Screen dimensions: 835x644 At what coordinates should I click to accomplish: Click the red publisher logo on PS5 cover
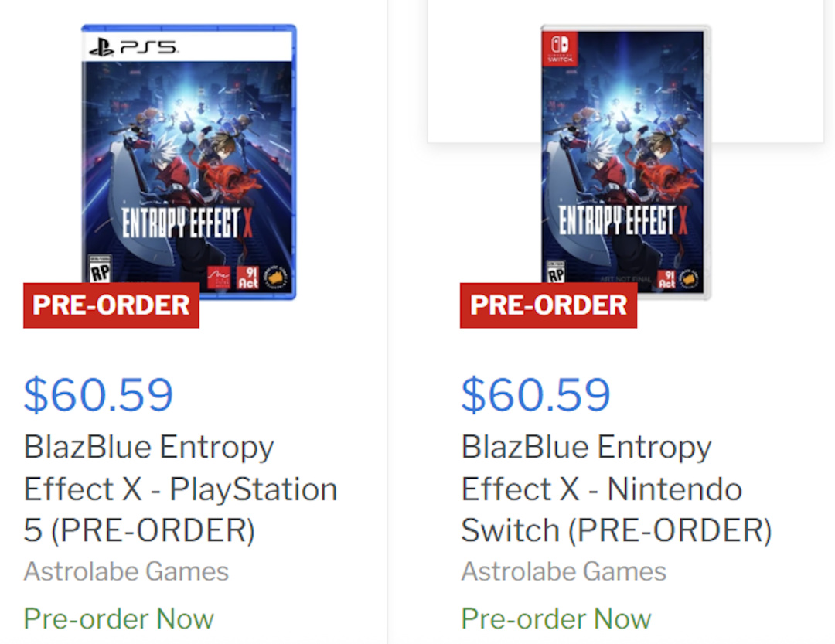point(220,277)
